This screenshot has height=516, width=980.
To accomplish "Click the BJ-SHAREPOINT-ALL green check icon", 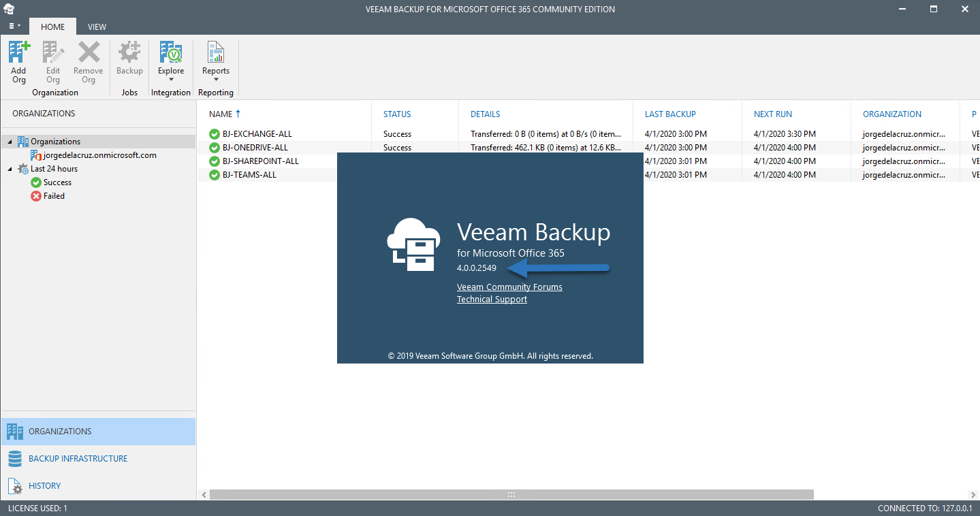I will [x=215, y=161].
